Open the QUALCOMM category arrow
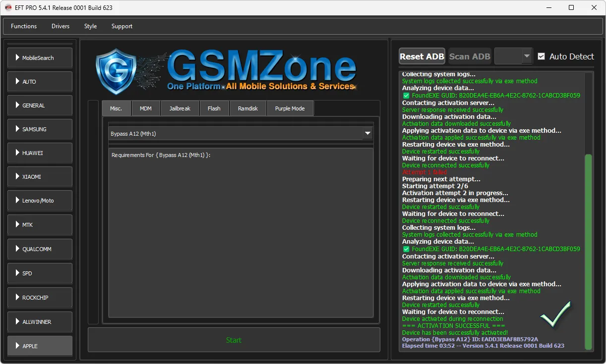Viewport: 606px width, 364px height. coord(17,249)
